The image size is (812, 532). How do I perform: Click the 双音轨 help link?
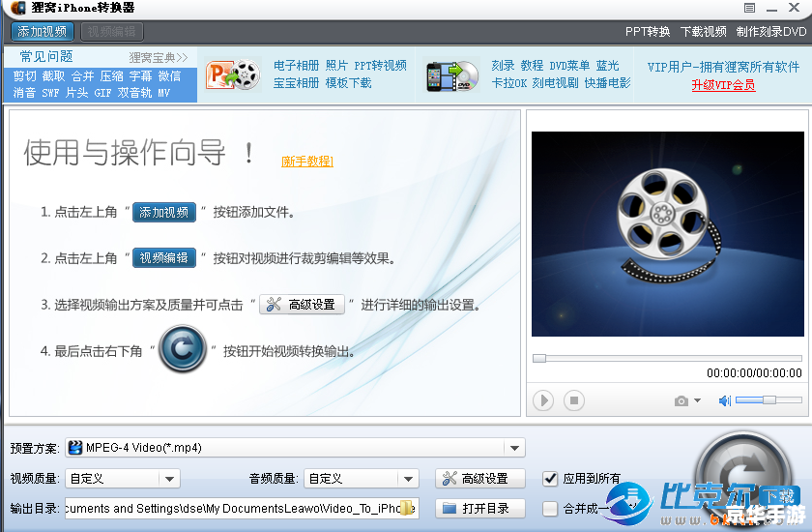click(134, 93)
